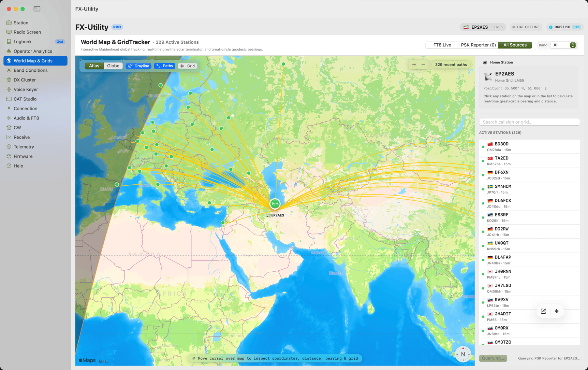Open Logbook in the sidebar
The width and height of the screenshot is (588, 370).
(35, 42)
